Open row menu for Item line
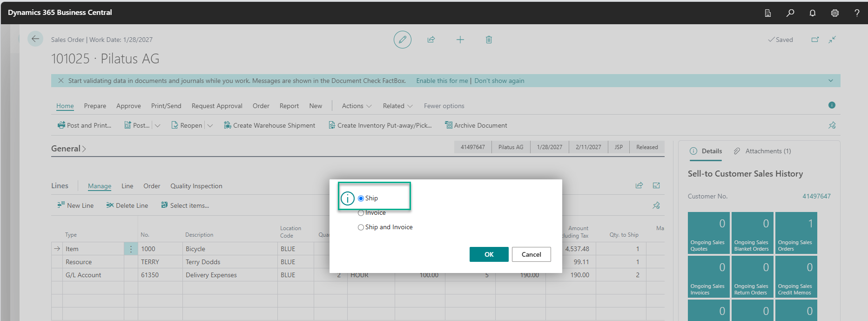 131,249
